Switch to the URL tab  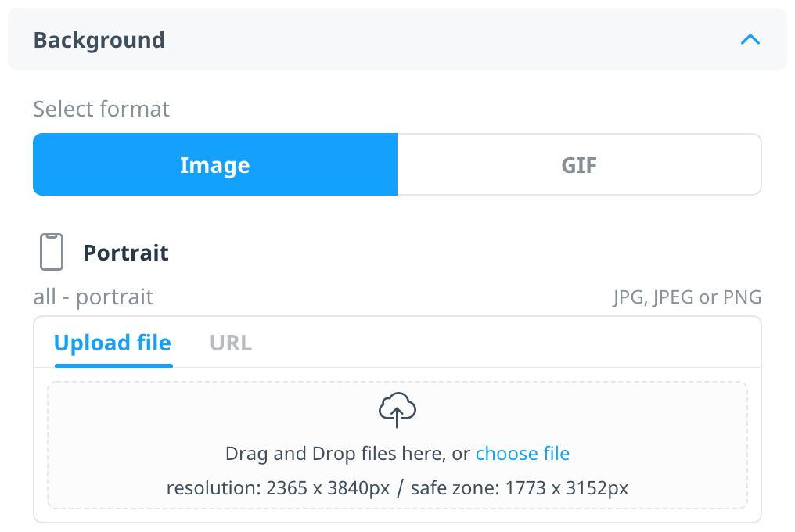tap(231, 343)
